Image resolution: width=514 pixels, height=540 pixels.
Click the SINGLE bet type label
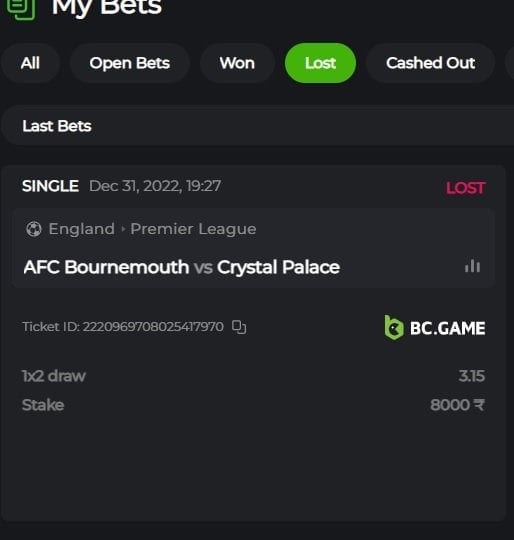(x=50, y=186)
